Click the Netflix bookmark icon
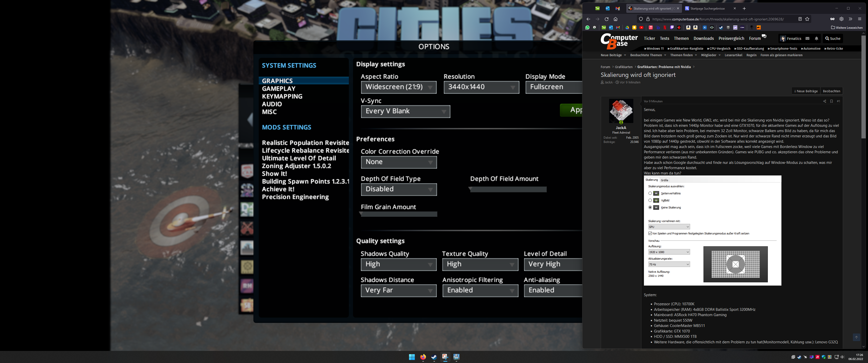Image resolution: width=868 pixels, height=363 pixels. point(665,28)
